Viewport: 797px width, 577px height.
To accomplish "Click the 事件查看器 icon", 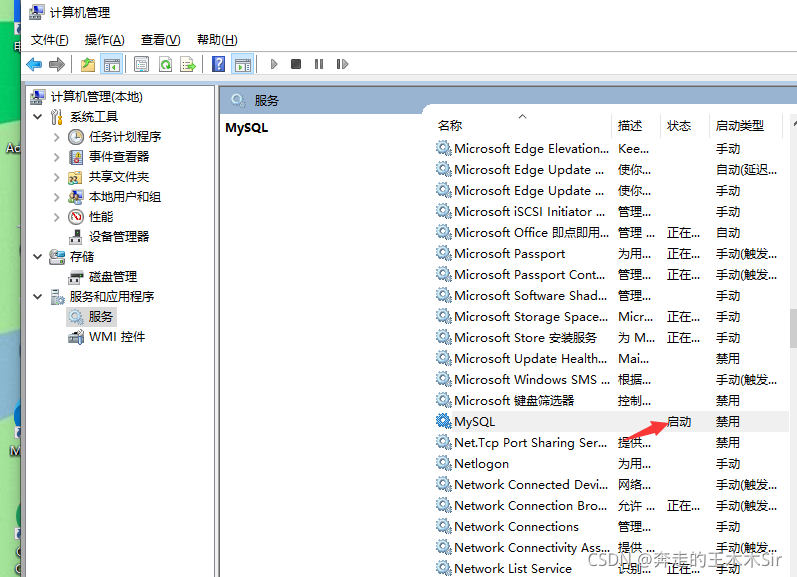I will pyautogui.click(x=76, y=157).
